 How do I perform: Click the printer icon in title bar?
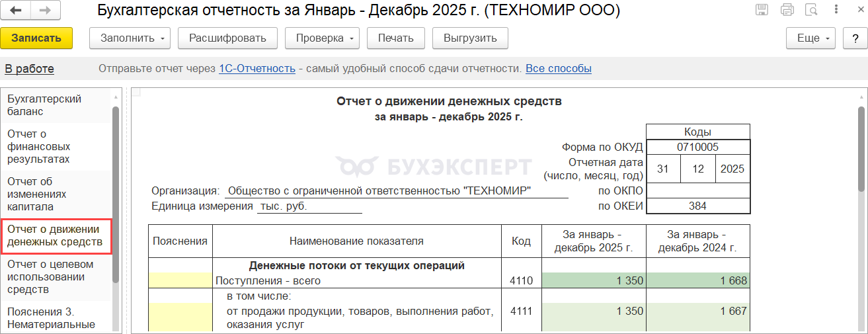(787, 10)
